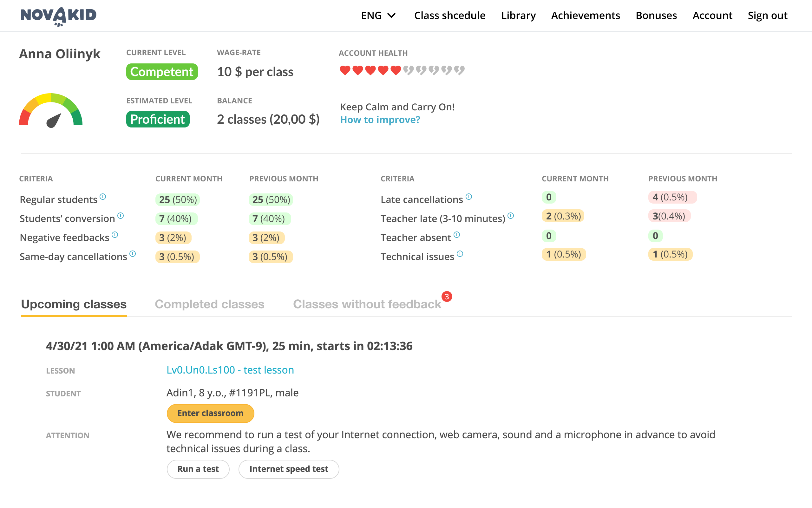Open the ENG language dropdown
The width and height of the screenshot is (812, 508).
click(x=378, y=16)
